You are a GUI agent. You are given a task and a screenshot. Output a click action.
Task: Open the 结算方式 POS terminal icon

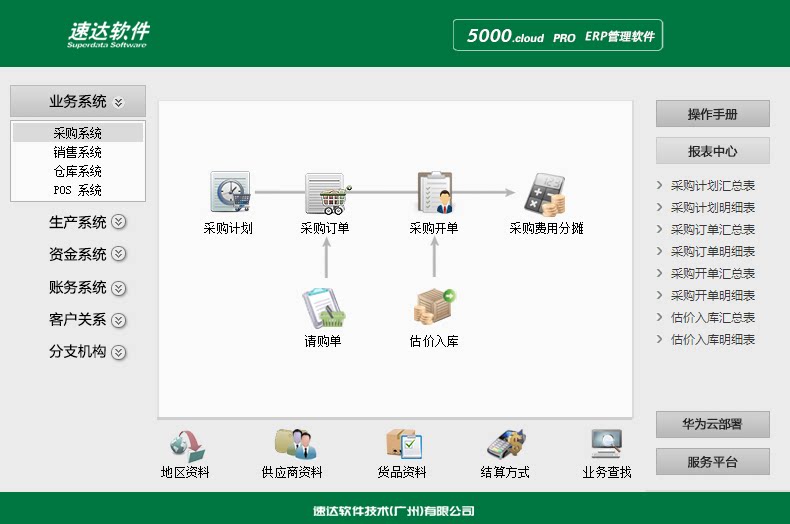pos(506,444)
